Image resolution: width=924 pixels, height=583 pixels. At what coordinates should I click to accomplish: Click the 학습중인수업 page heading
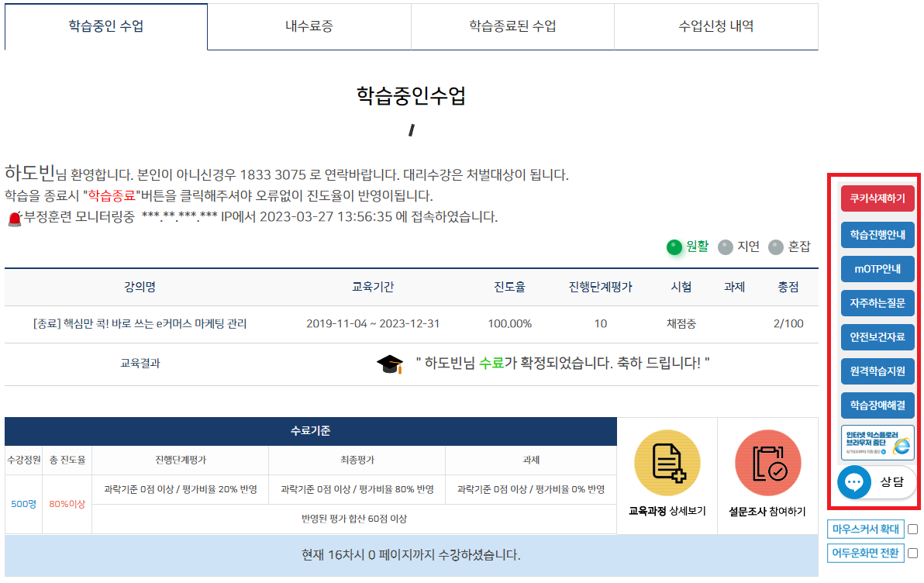coord(412,95)
